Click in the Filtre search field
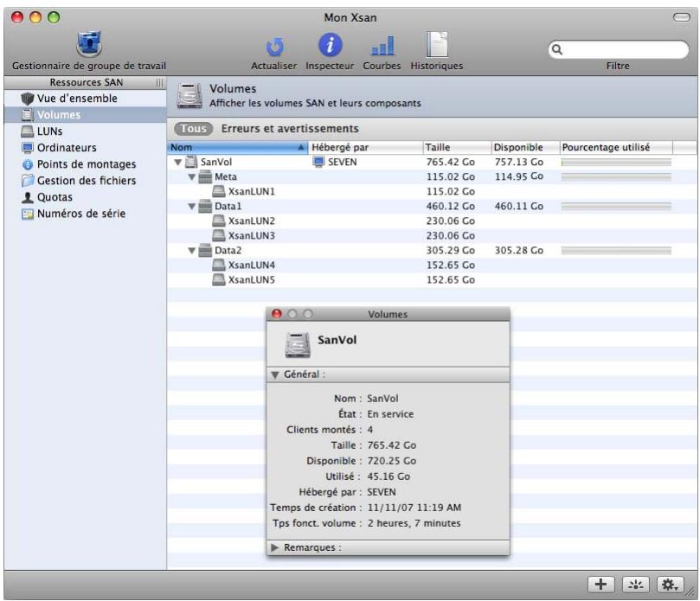The height and width of the screenshot is (601, 700). point(619,49)
